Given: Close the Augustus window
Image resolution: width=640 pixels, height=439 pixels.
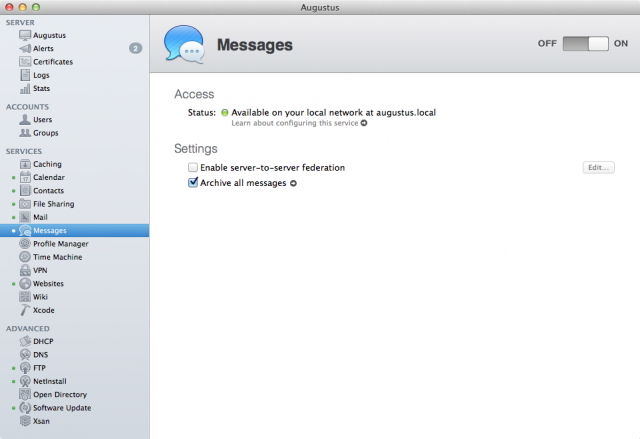Looking at the screenshot, I should pos(9,7).
